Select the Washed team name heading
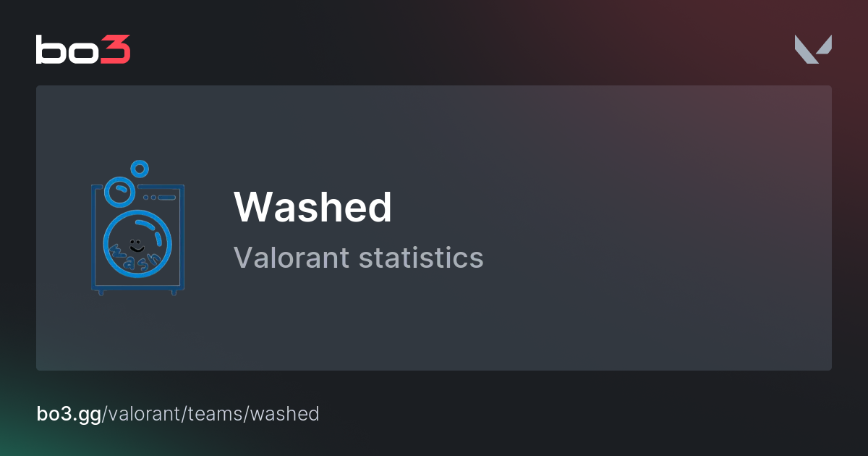868x456 pixels. click(312, 207)
